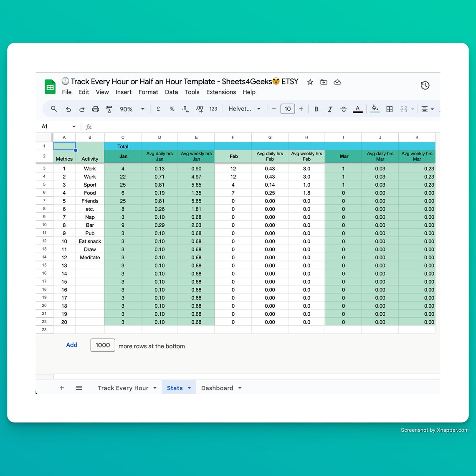
Task: Select the Paint format tool
Action: pyautogui.click(x=109, y=109)
